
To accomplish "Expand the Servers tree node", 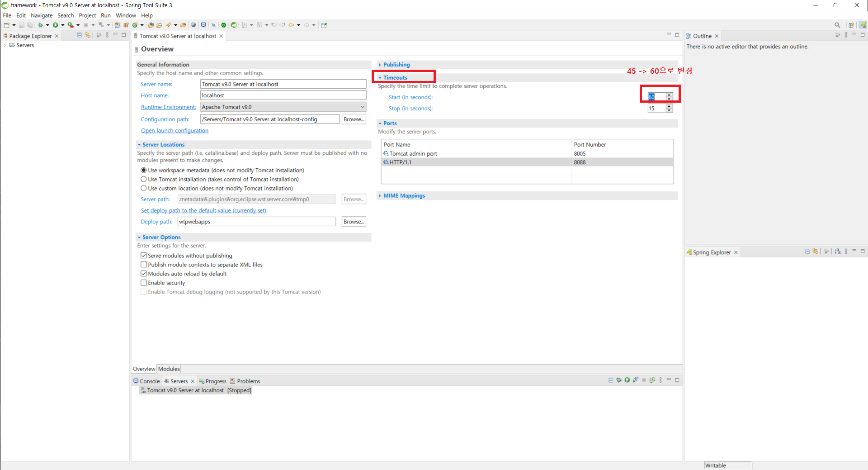I will [x=5, y=45].
